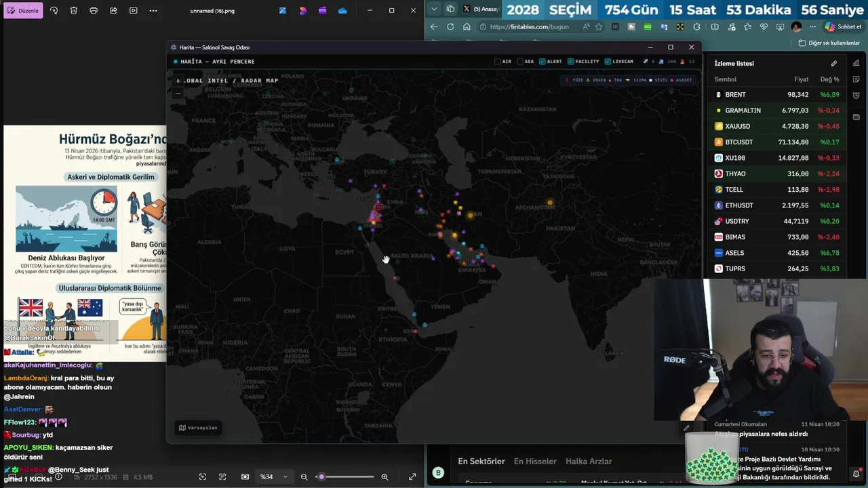Screen dimensions: 868x488
Task: Start slideshow in Photos viewer
Action: [x=133, y=11]
